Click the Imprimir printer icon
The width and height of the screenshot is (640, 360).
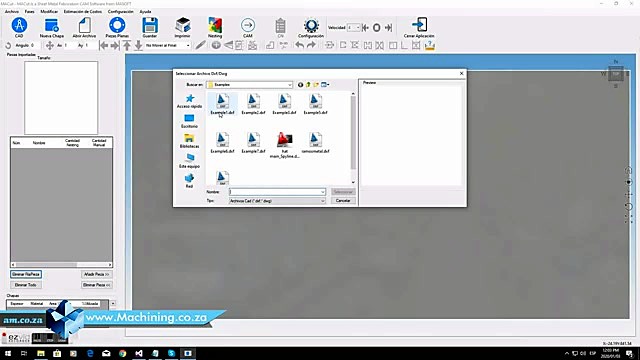coord(182,26)
